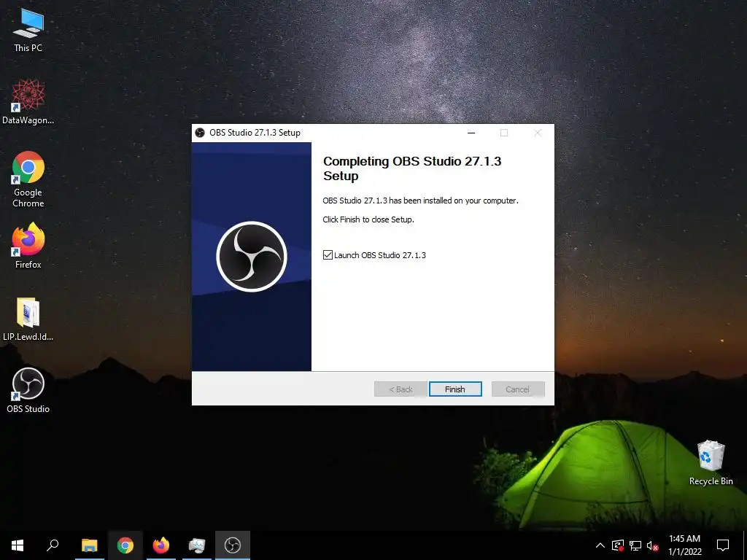Click the red-dot security tray icon

pyautogui.click(x=618, y=545)
